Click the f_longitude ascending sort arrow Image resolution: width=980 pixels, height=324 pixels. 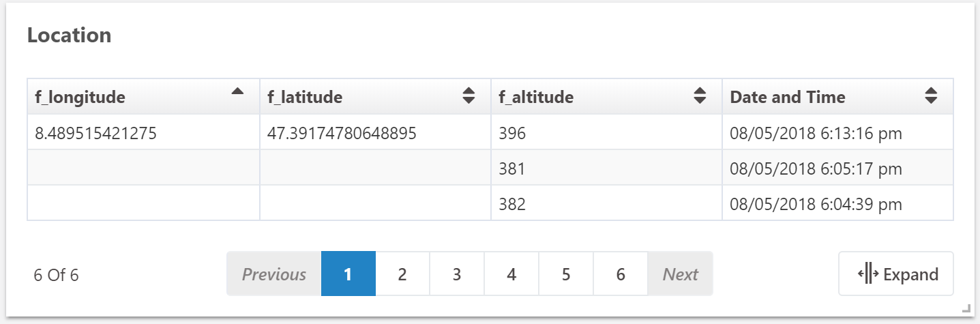(237, 91)
